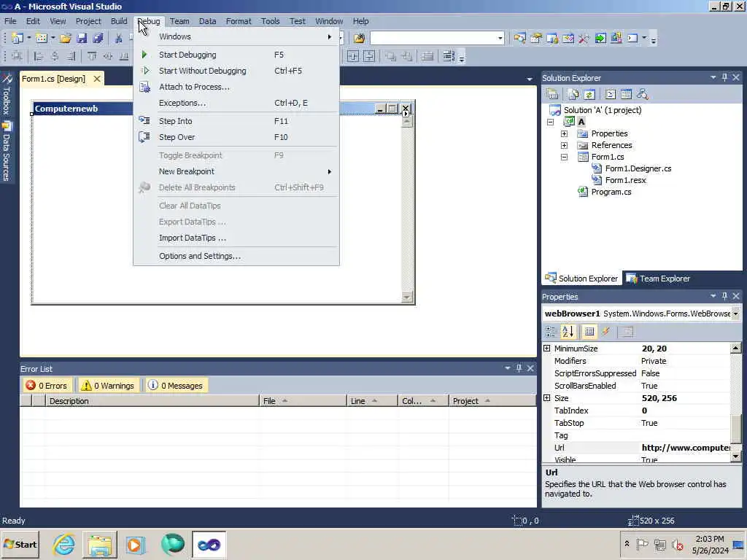
Task: Toggle Events lightning bolt in Properties window
Action: (x=606, y=332)
